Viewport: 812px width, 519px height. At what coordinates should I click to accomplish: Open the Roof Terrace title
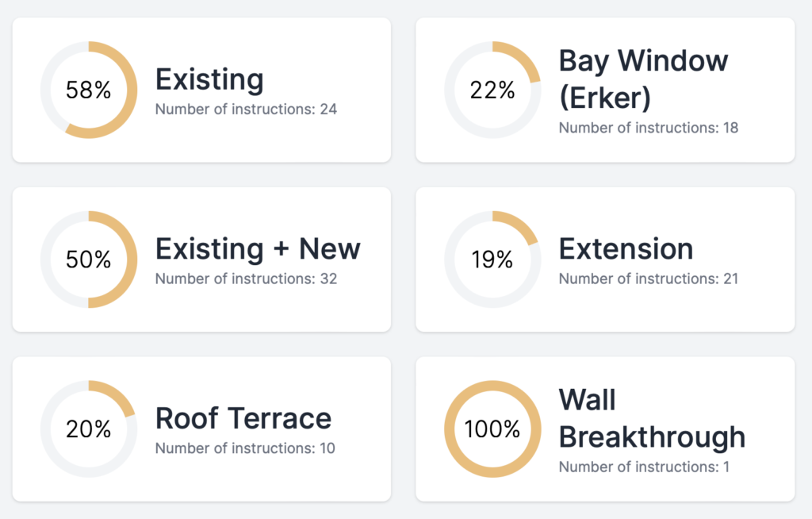coord(243,418)
